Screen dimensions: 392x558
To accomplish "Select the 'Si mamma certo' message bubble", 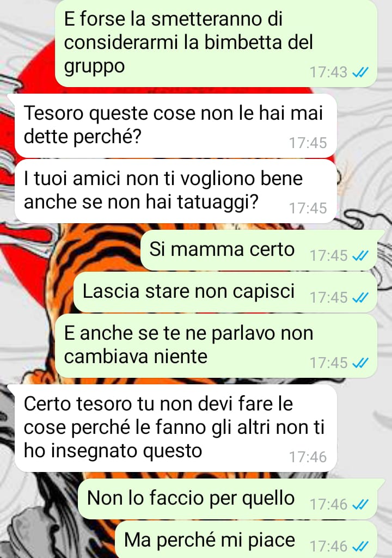I will [x=259, y=250].
